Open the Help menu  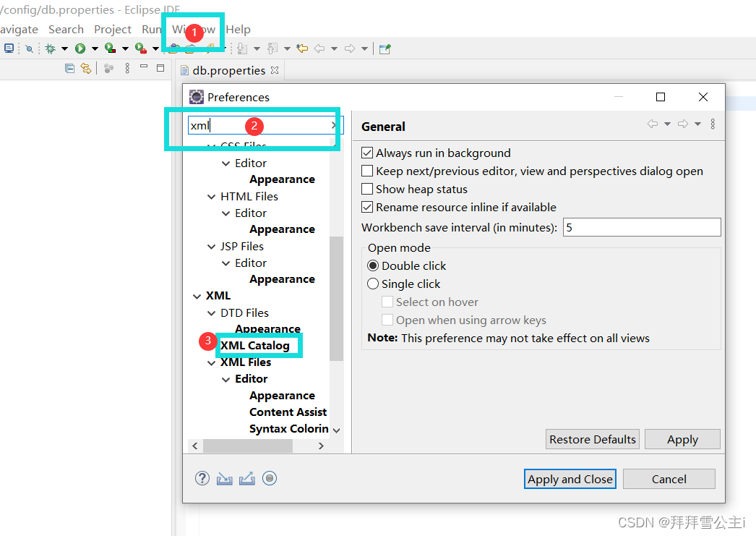click(239, 30)
